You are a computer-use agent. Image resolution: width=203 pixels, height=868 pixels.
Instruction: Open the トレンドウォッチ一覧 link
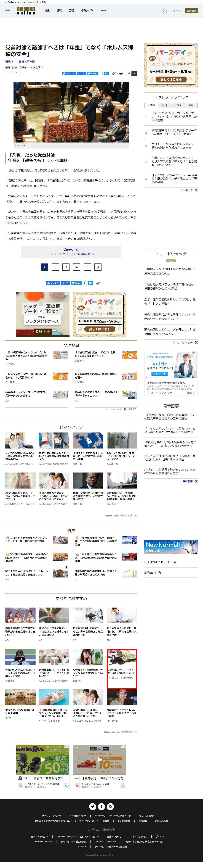coord(185,342)
